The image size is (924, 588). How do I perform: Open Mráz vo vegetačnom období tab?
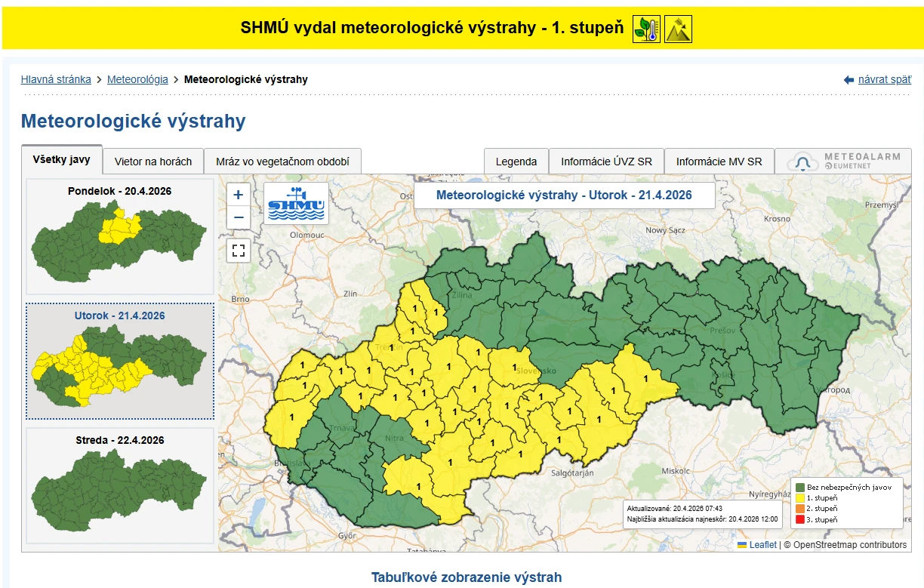(x=282, y=162)
